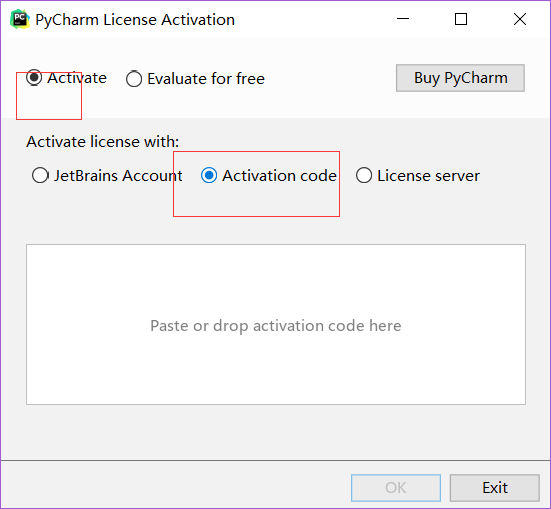
Task: Minimize the License Activation window
Action: [x=403, y=19]
